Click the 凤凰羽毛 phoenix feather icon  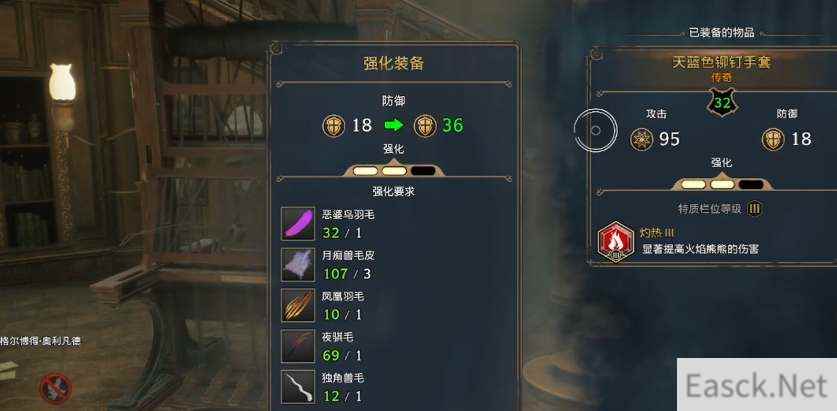click(x=298, y=305)
